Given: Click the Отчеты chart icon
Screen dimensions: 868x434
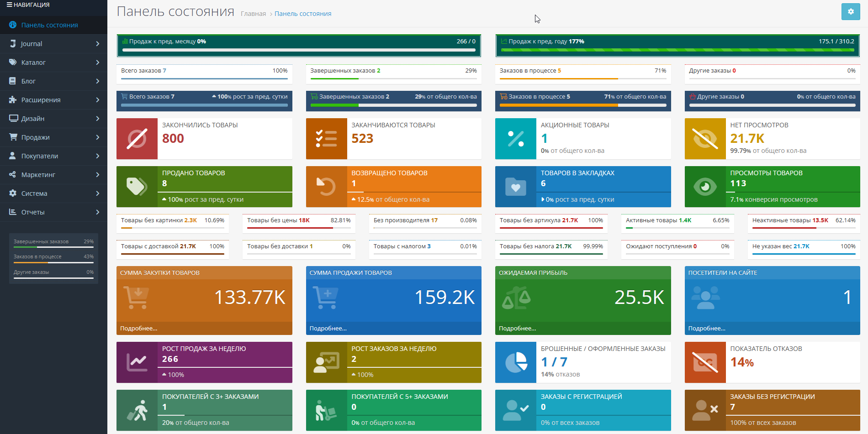Looking at the screenshot, I should point(13,212).
